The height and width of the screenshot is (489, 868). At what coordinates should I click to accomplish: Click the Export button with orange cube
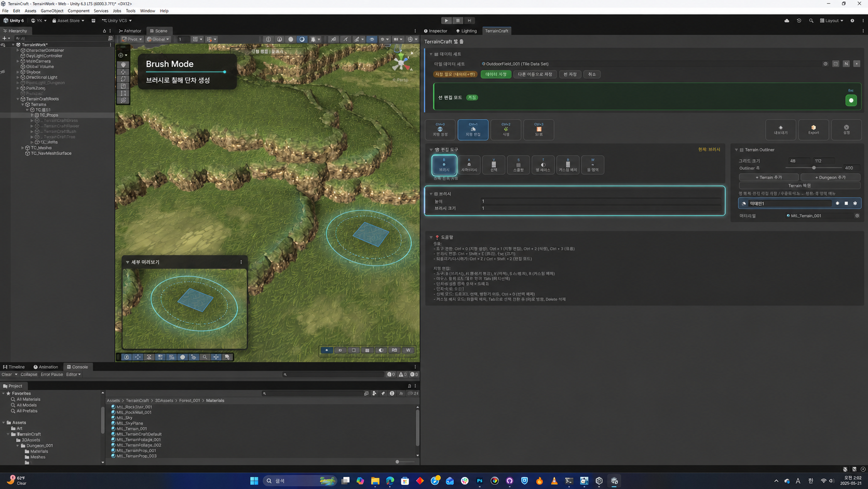tap(813, 129)
